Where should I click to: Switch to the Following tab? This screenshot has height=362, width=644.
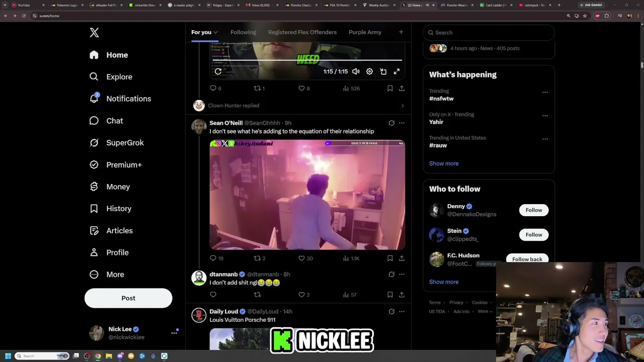(x=243, y=32)
